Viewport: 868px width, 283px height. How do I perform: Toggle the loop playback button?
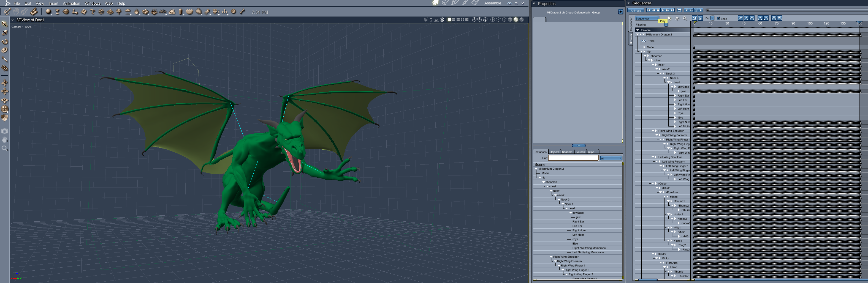point(679,10)
